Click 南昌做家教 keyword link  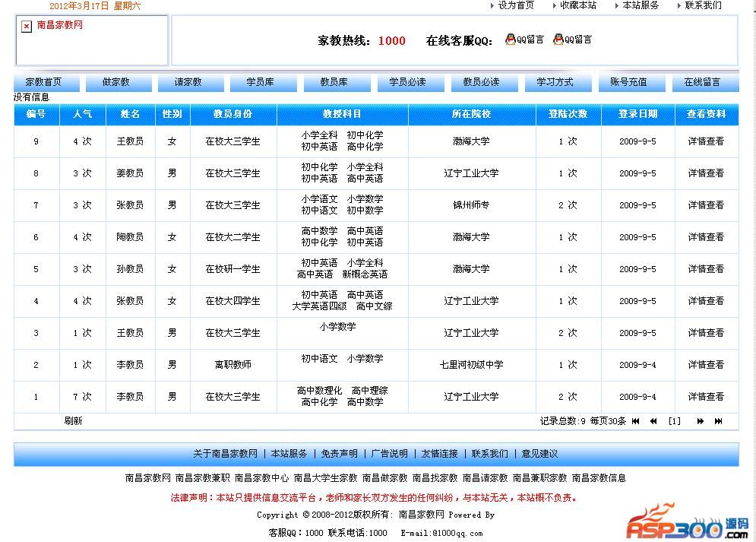(x=384, y=478)
